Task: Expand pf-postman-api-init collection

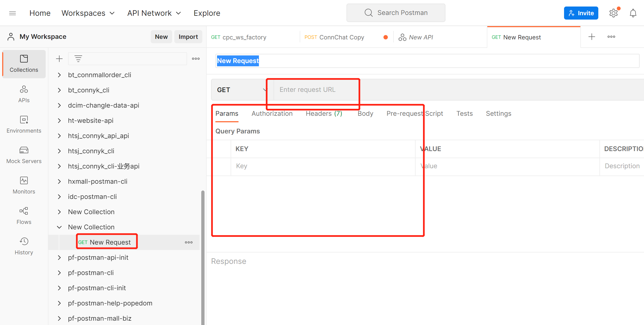Action: pyautogui.click(x=59, y=258)
